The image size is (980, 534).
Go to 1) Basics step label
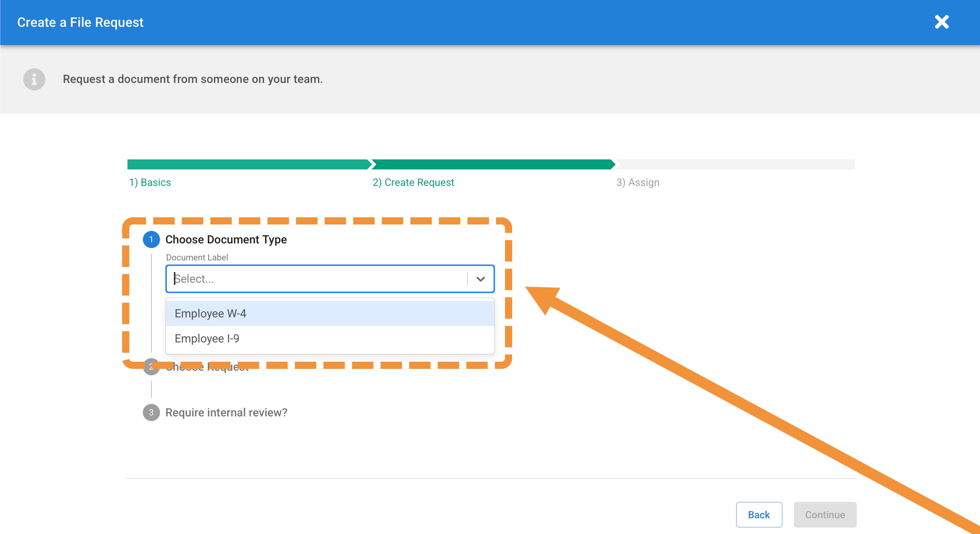point(150,182)
